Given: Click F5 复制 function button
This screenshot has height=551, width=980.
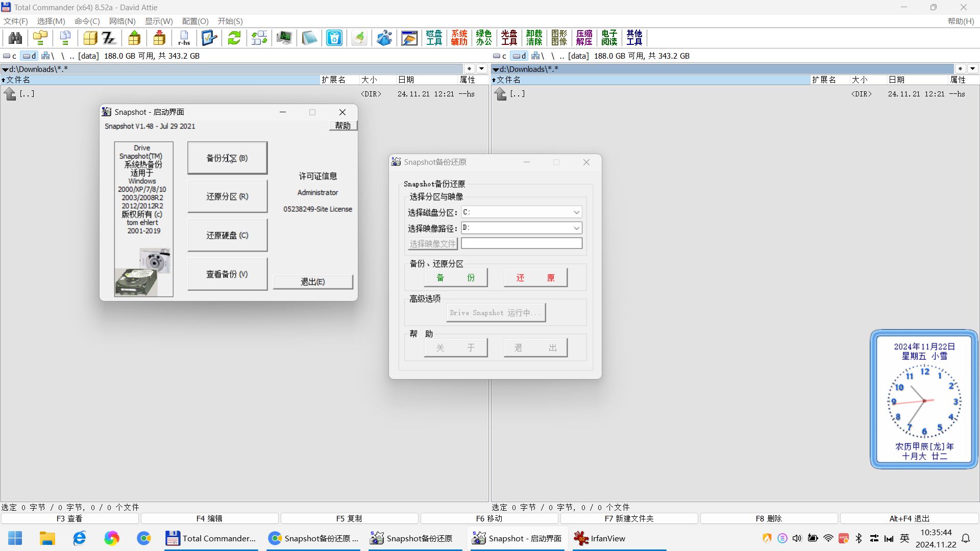Looking at the screenshot, I should (x=349, y=518).
